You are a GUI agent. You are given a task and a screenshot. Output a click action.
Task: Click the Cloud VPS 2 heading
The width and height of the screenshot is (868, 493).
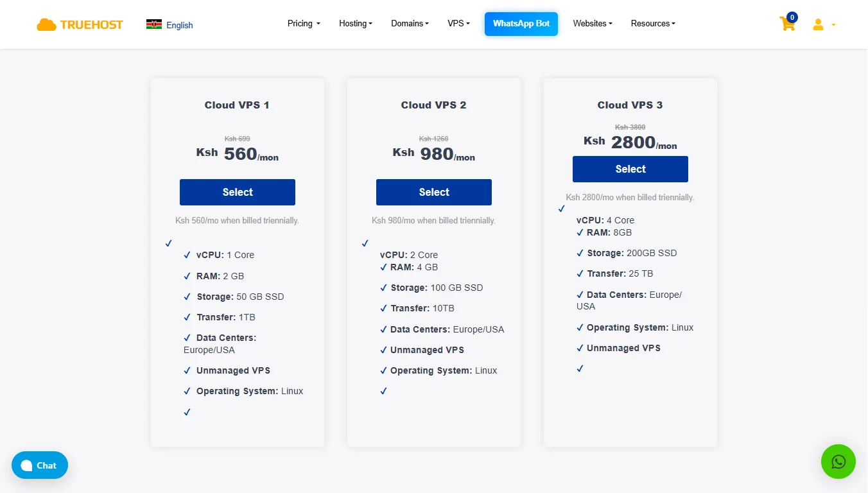434,105
